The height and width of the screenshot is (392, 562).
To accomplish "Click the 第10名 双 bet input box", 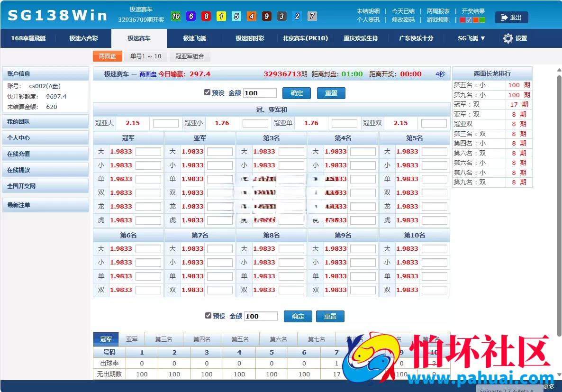I will (435, 290).
